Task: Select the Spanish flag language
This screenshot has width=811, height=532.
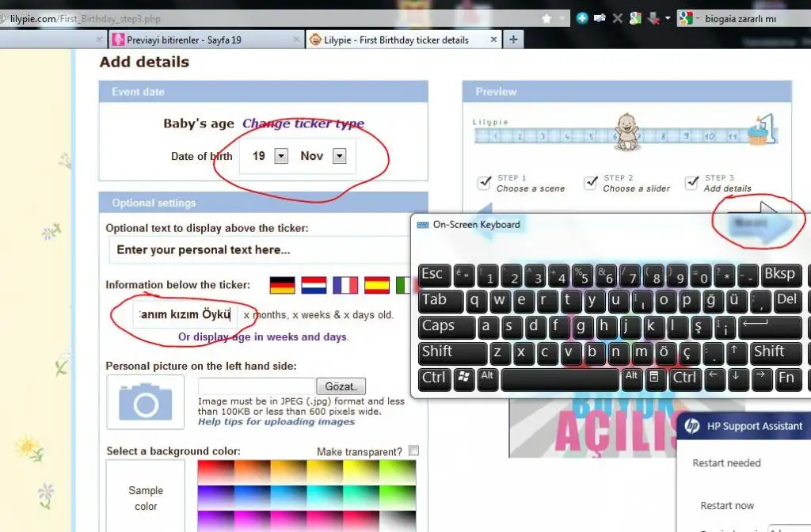Action: pos(377,285)
